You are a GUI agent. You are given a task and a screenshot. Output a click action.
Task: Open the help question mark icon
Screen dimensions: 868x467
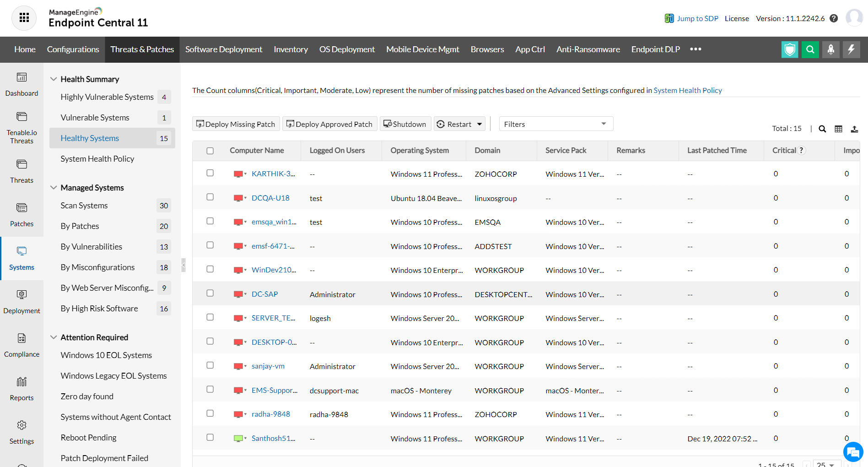pos(834,18)
